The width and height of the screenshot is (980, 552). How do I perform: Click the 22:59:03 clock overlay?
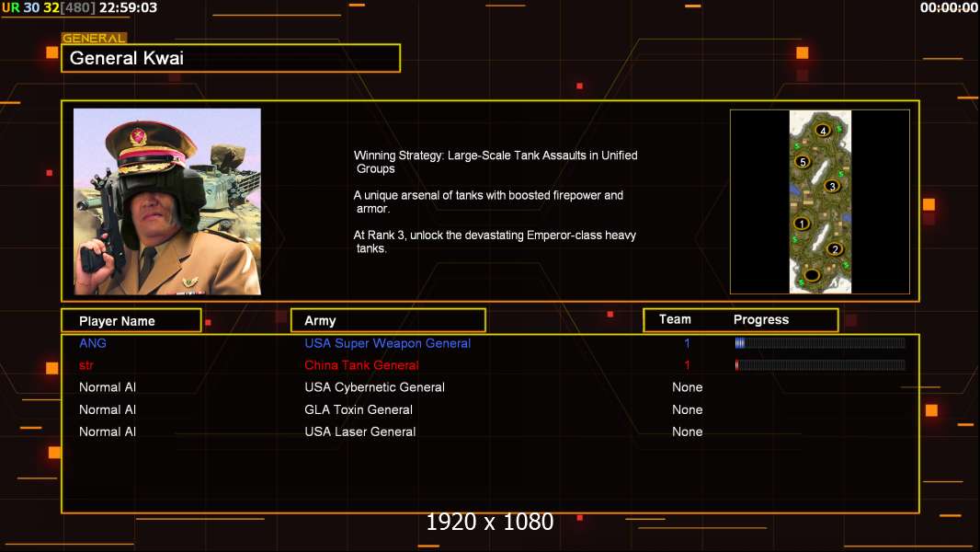(x=128, y=7)
